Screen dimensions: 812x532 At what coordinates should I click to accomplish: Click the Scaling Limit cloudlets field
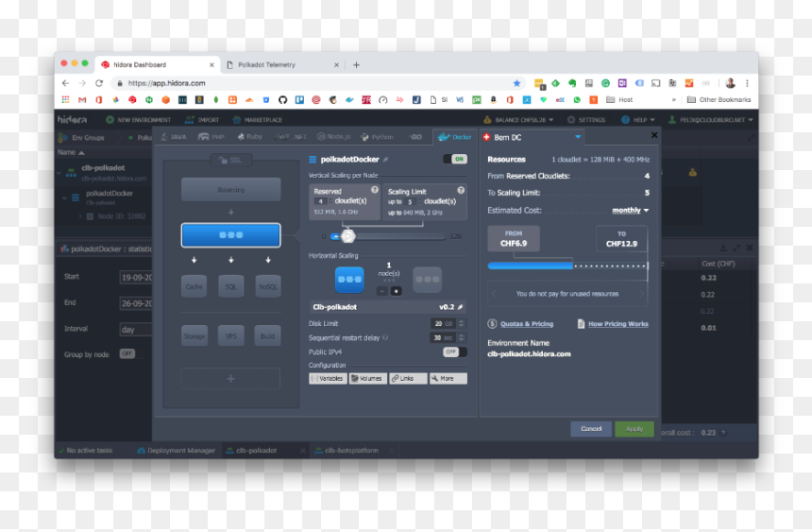tap(410, 201)
